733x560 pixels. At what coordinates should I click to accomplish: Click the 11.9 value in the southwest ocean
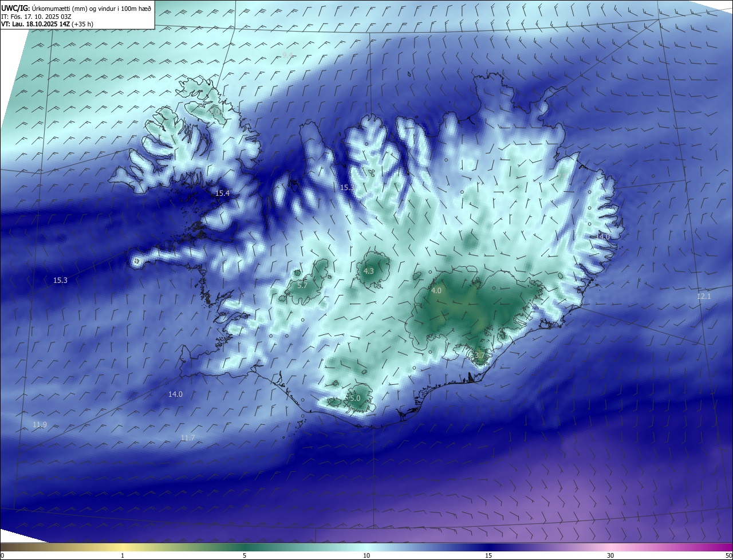(x=40, y=424)
